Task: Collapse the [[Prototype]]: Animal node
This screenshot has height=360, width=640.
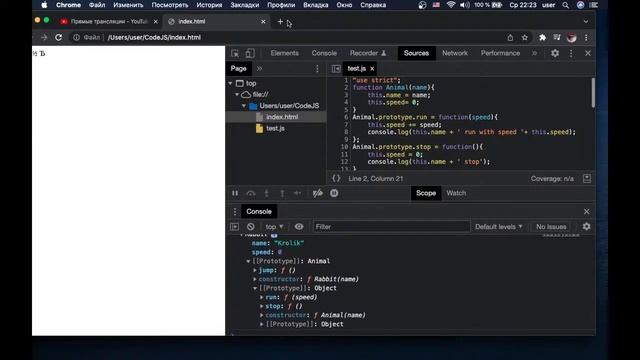Action: 248,261
